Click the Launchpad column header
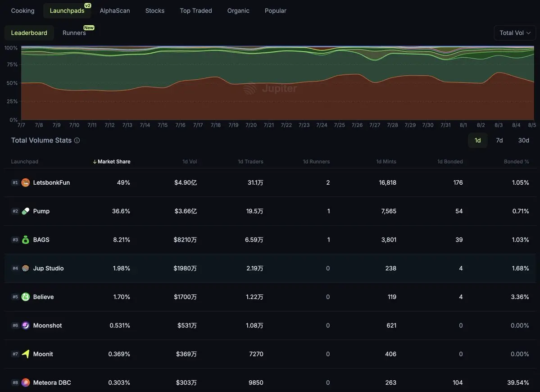The image size is (540, 392). [x=25, y=162]
